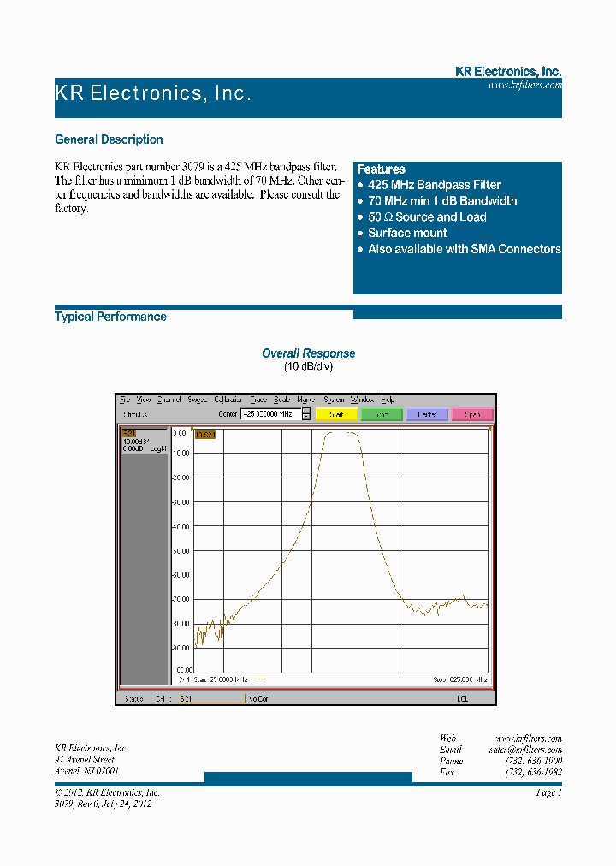Open the Window menu

(362, 400)
